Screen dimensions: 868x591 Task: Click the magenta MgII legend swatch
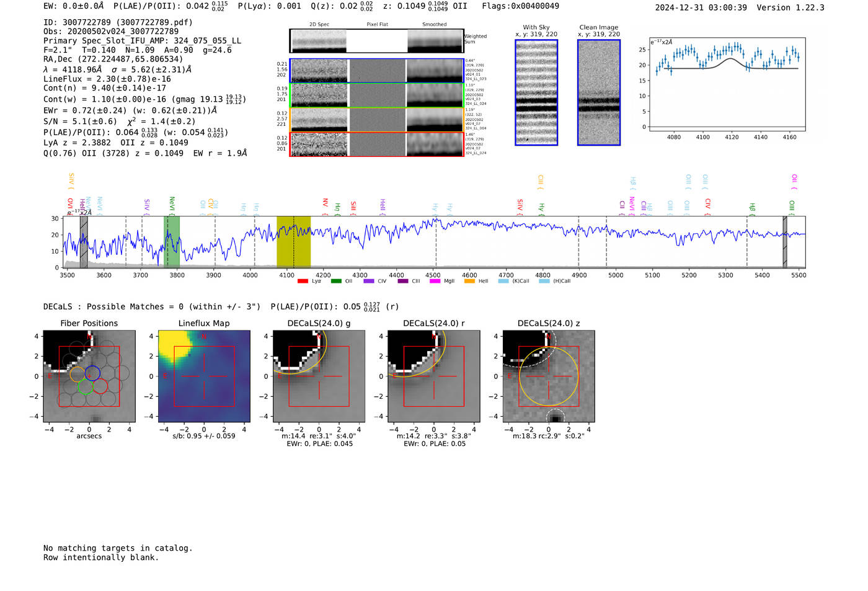pyautogui.click(x=435, y=281)
